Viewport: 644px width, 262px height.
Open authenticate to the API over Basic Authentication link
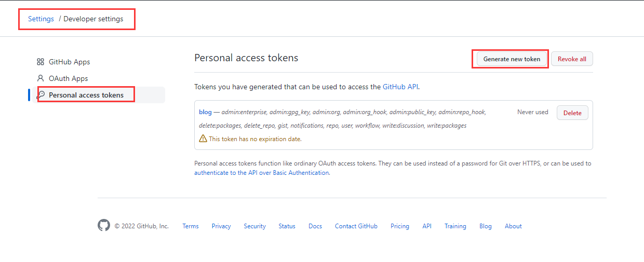click(261, 173)
